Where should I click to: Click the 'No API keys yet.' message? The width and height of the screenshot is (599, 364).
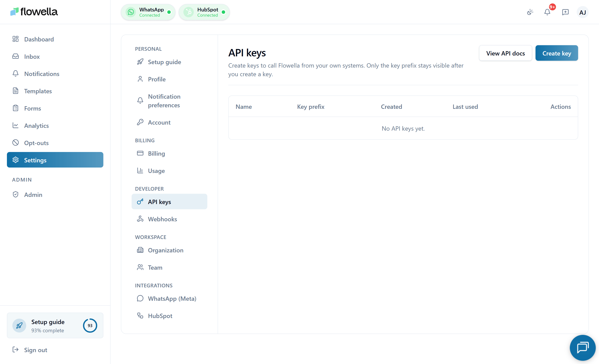pyautogui.click(x=403, y=128)
